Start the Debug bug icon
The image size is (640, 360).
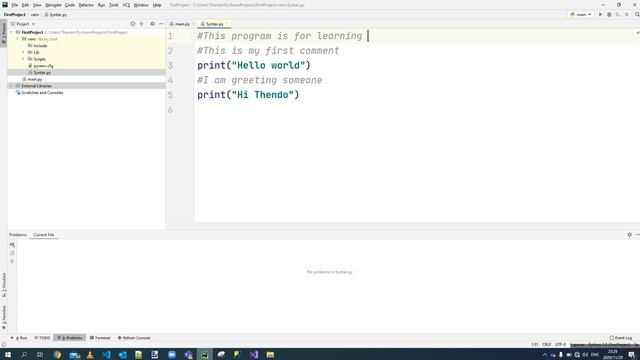(609, 14)
